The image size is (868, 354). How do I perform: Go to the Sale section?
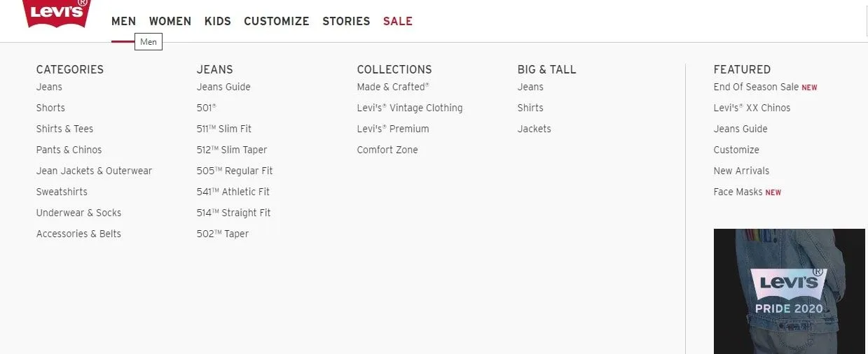coord(398,21)
